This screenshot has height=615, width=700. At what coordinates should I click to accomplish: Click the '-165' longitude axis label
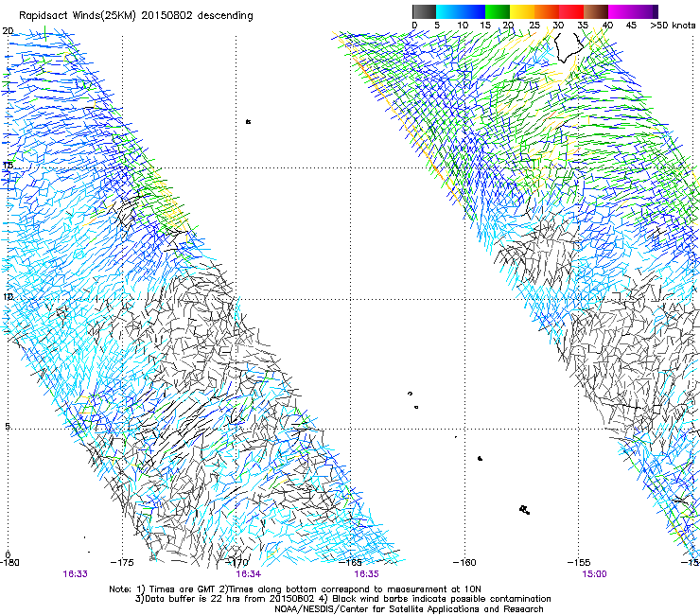click(x=351, y=562)
